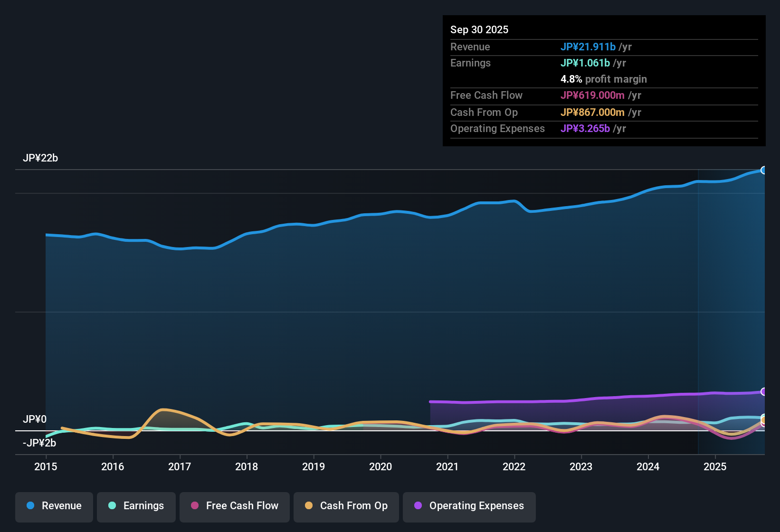
Task: Click the blue Revenue legend dot
Action: (x=30, y=506)
